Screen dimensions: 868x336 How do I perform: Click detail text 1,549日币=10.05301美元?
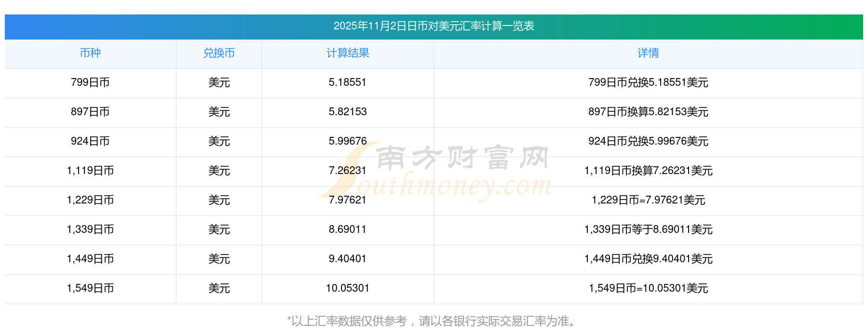pos(648,288)
